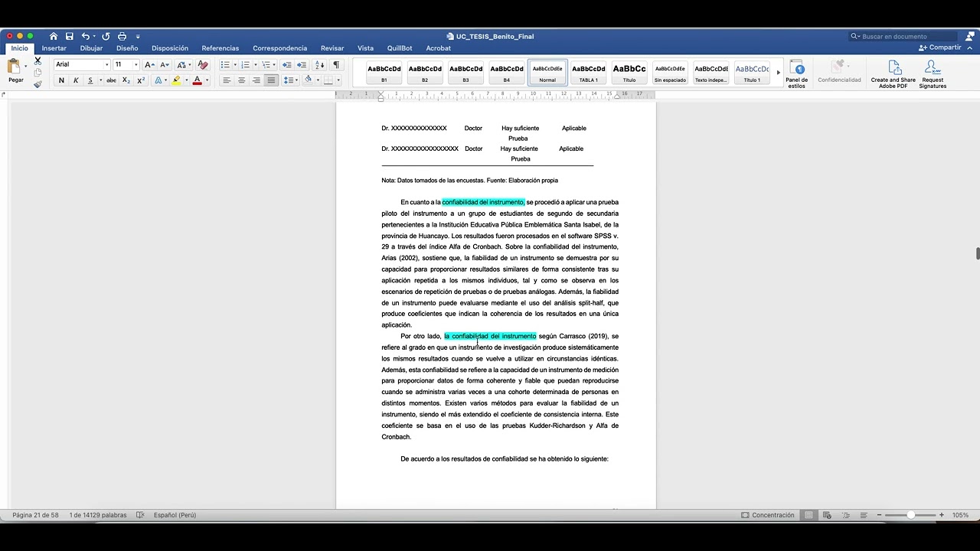The width and height of the screenshot is (980, 551).
Task: Click Create and Share Adobe PDF
Action: (893, 74)
